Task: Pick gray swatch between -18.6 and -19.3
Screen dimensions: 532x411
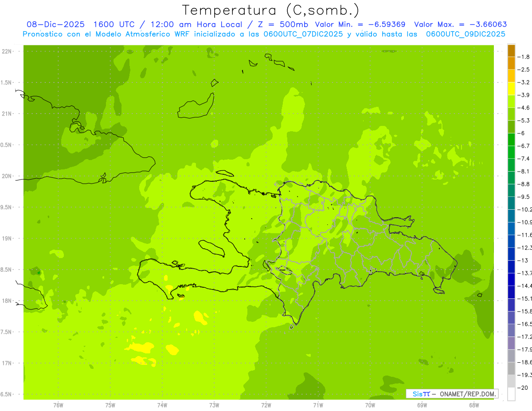Action: click(x=511, y=369)
